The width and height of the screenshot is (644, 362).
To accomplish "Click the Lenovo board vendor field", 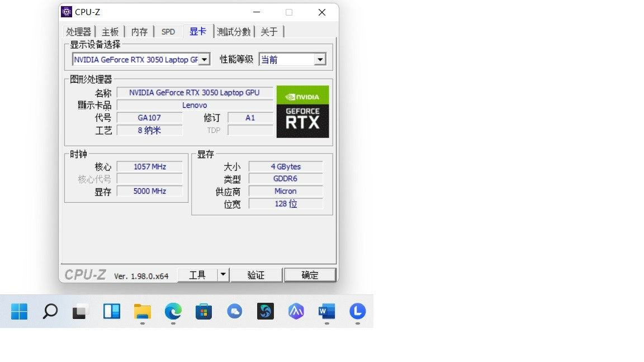I will [x=195, y=105].
